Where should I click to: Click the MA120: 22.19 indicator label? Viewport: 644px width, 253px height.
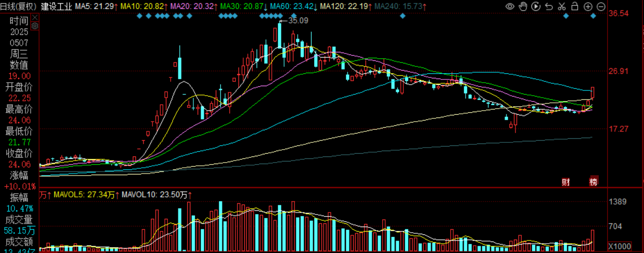(x=345, y=7)
